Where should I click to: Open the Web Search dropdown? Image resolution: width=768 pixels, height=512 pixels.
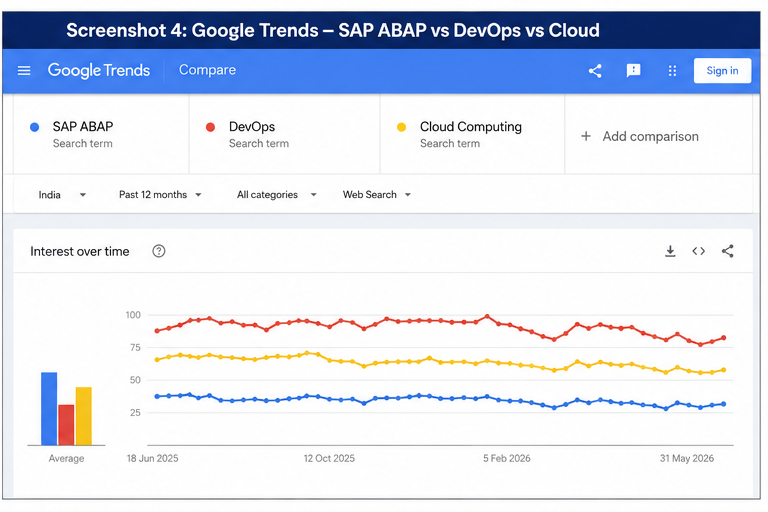coord(377,195)
